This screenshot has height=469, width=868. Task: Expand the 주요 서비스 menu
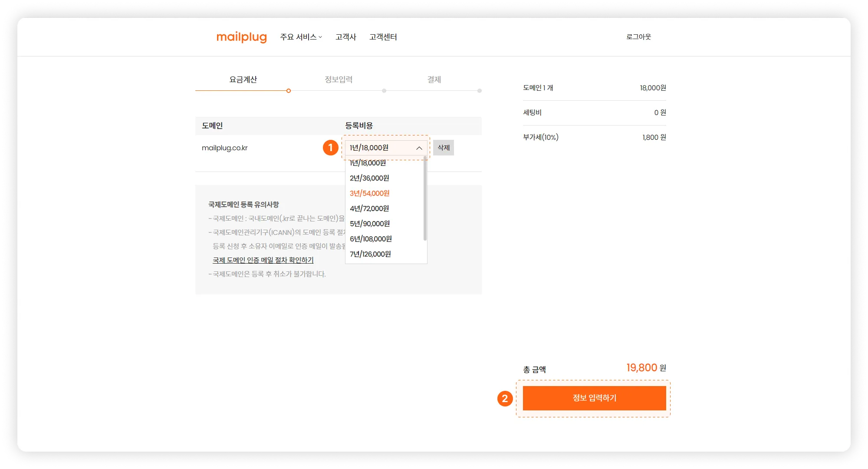click(301, 37)
